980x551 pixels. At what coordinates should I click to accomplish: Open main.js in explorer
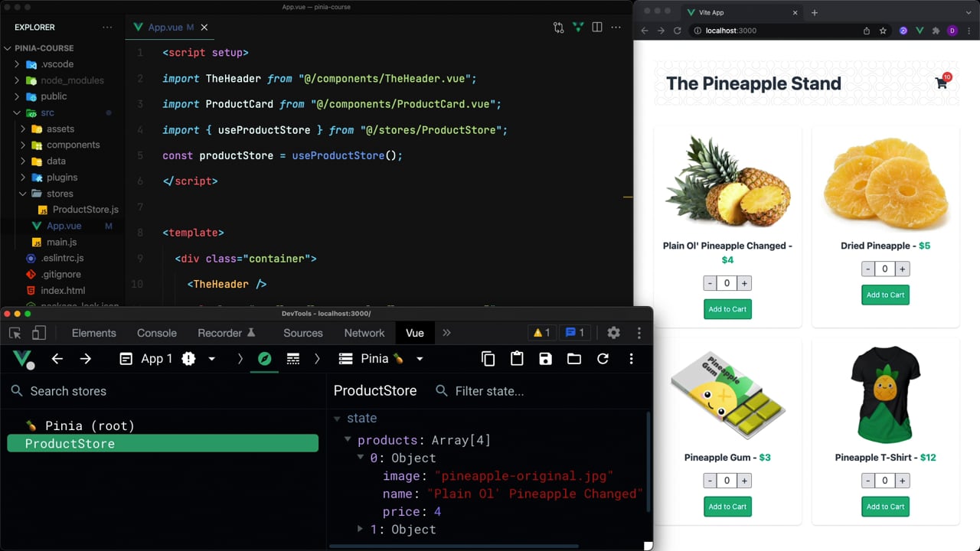click(x=63, y=242)
